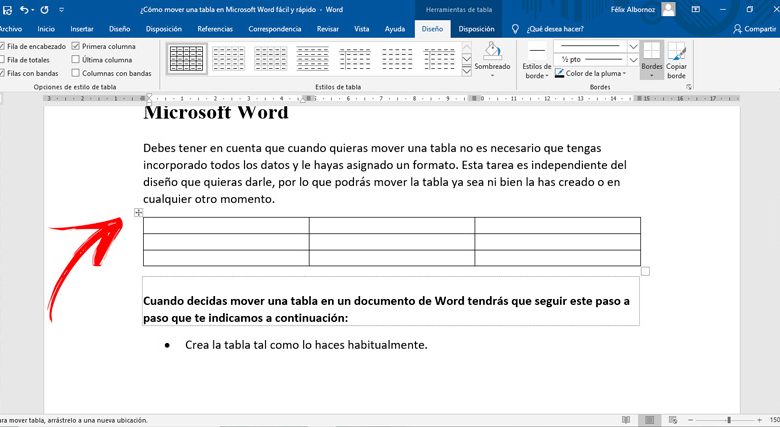The width and height of the screenshot is (780, 427).
Task: Click the table resize handle at bottom right
Action: (645, 271)
